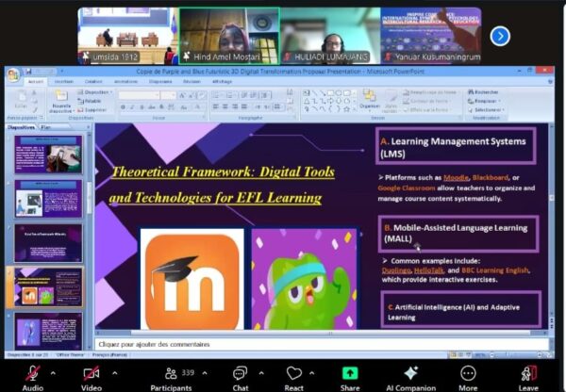Open the Chat panel

pyautogui.click(x=241, y=372)
